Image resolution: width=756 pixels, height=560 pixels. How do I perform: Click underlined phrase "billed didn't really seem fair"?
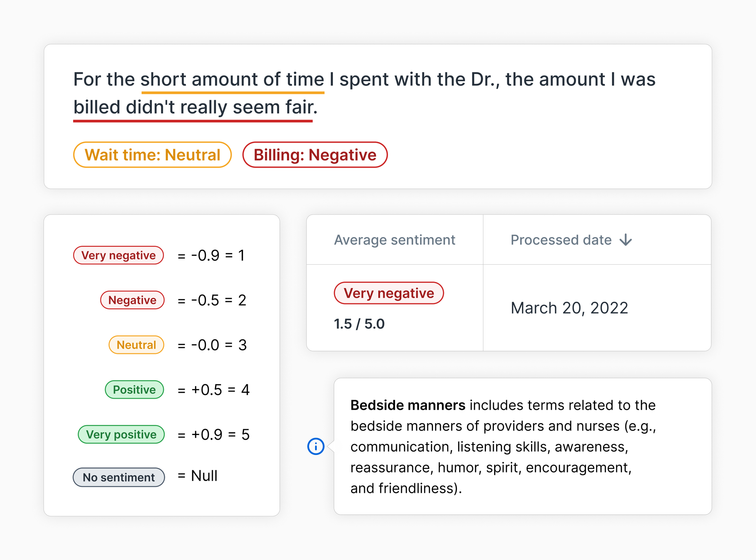coord(192,107)
